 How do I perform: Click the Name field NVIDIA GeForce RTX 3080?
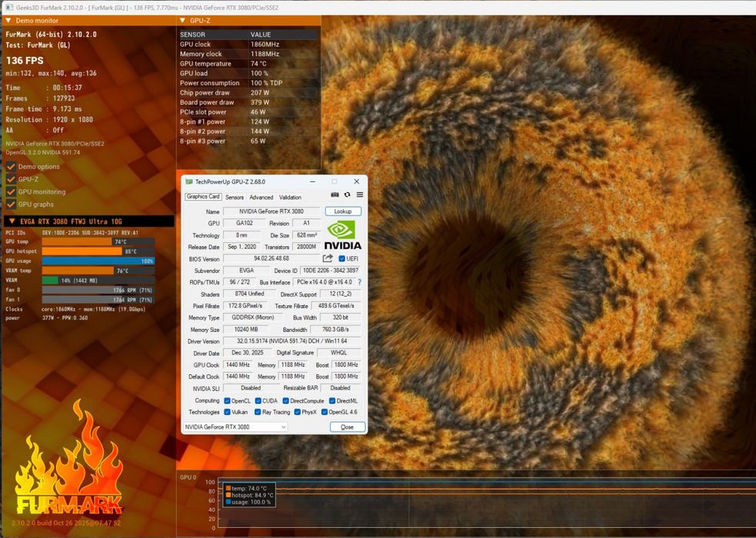point(271,211)
